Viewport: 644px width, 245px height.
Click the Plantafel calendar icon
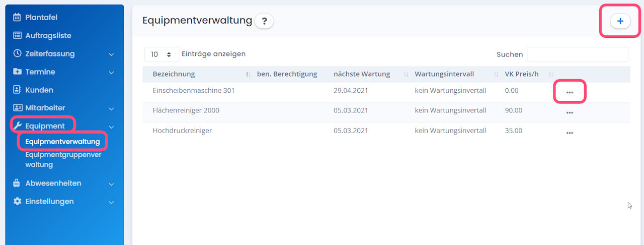click(17, 18)
